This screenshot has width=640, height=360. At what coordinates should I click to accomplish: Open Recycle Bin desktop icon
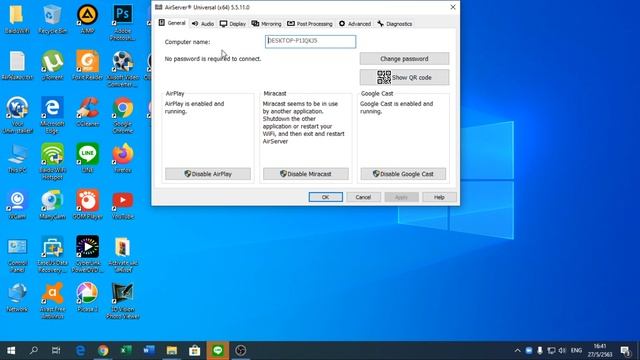(52, 20)
